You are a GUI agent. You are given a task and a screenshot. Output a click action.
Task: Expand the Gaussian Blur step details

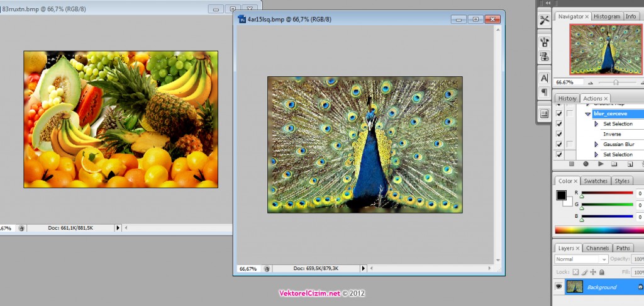[597, 144]
